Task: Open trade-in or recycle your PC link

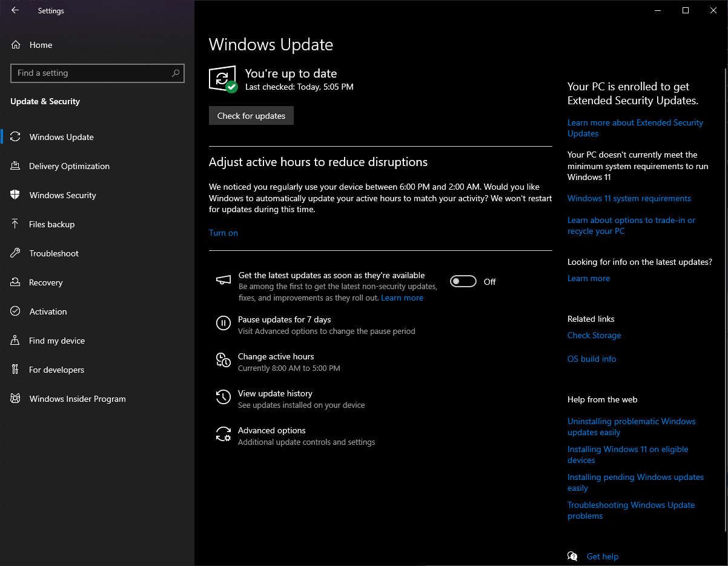Action: coord(631,225)
